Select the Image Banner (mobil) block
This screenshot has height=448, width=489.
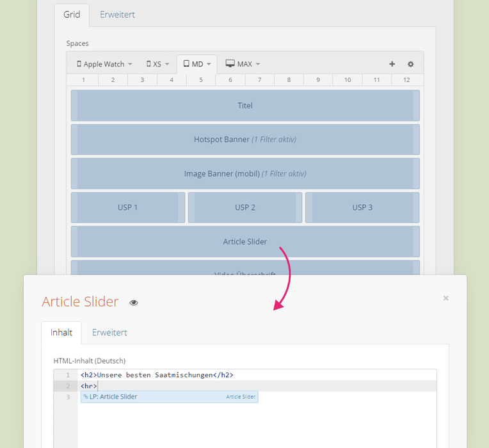(245, 173)
